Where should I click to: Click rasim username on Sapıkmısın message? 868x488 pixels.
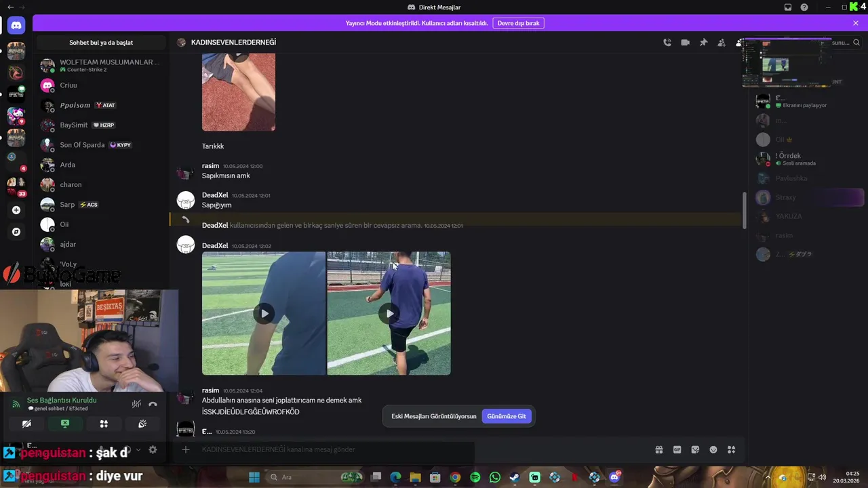point(210,166)
